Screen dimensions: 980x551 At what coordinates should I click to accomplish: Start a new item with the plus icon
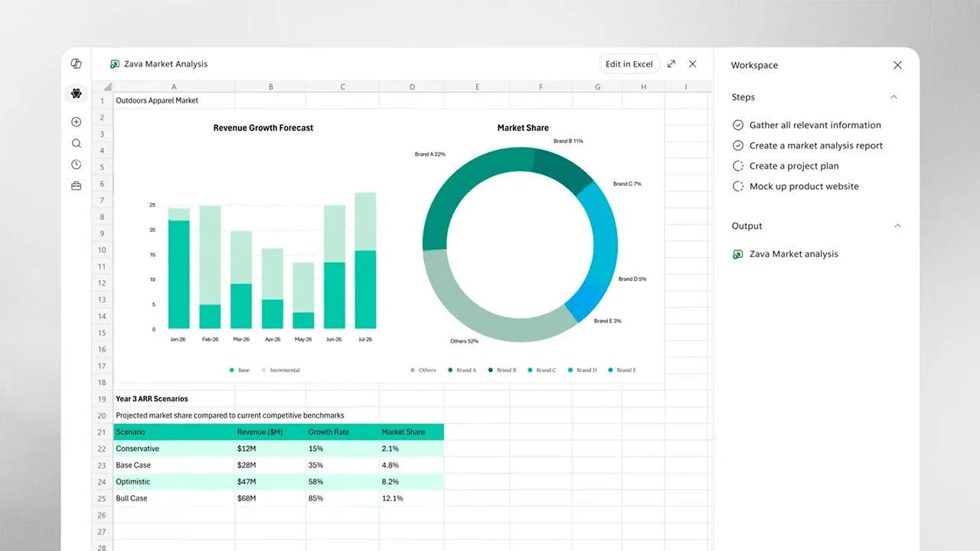(x=76, y=122)
